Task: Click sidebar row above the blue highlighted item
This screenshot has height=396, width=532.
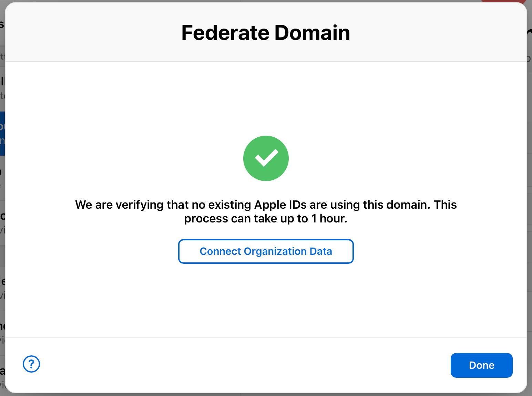Action: click(x=2, y=88)
